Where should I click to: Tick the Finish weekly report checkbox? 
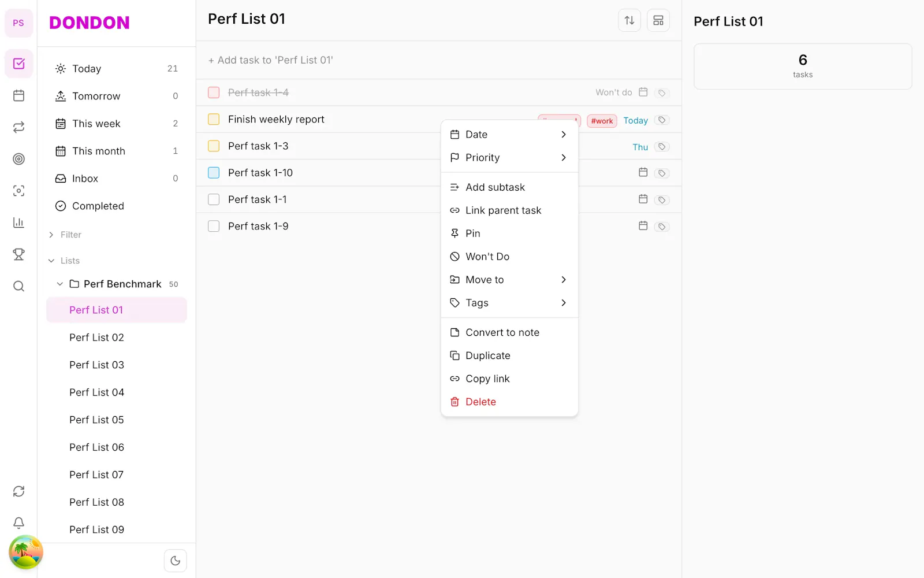pyautogui.click(x=214, y=119)
